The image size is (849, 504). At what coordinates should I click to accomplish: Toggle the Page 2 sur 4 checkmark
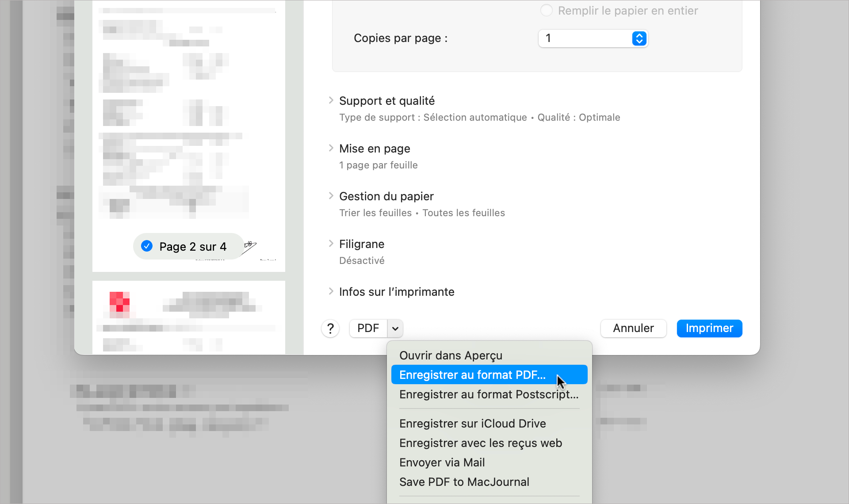[147, 246]
